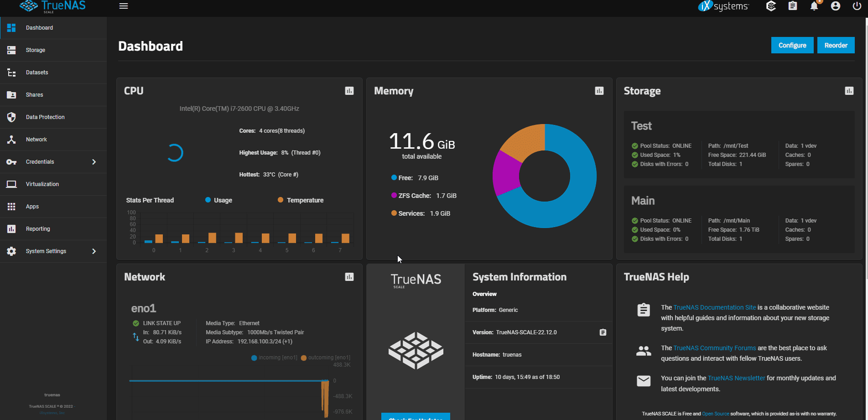Click the Network sidebar icon
The image size is (868, 420).
click(x=11, y=140)
